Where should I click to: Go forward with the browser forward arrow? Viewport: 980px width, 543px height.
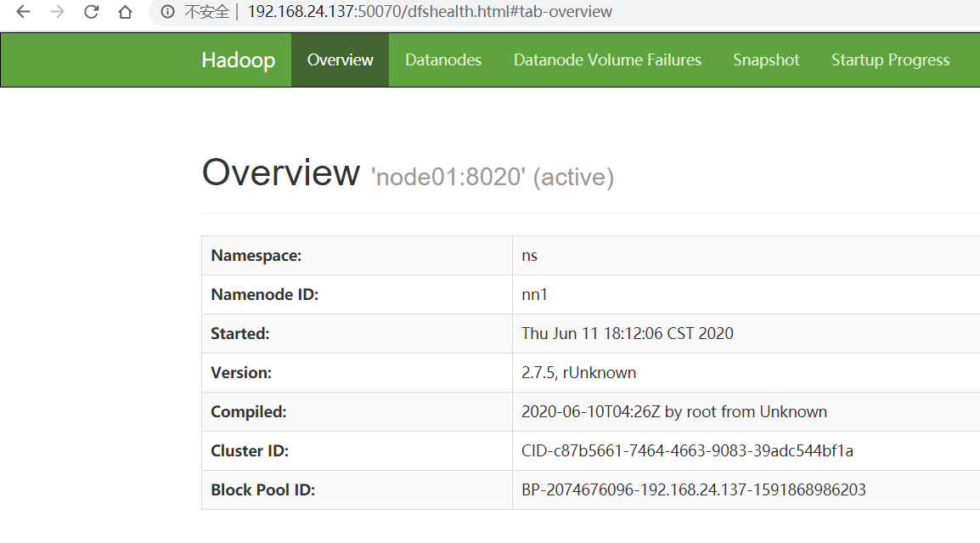tap(58, 12)
